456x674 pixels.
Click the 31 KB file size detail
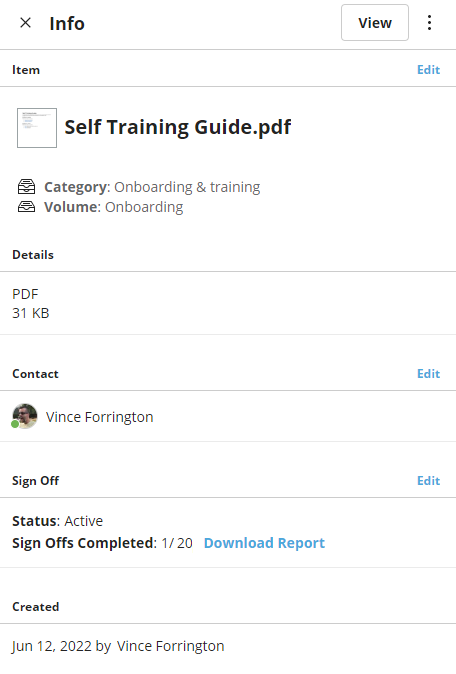pyautogui.click(x=31, y=313)
